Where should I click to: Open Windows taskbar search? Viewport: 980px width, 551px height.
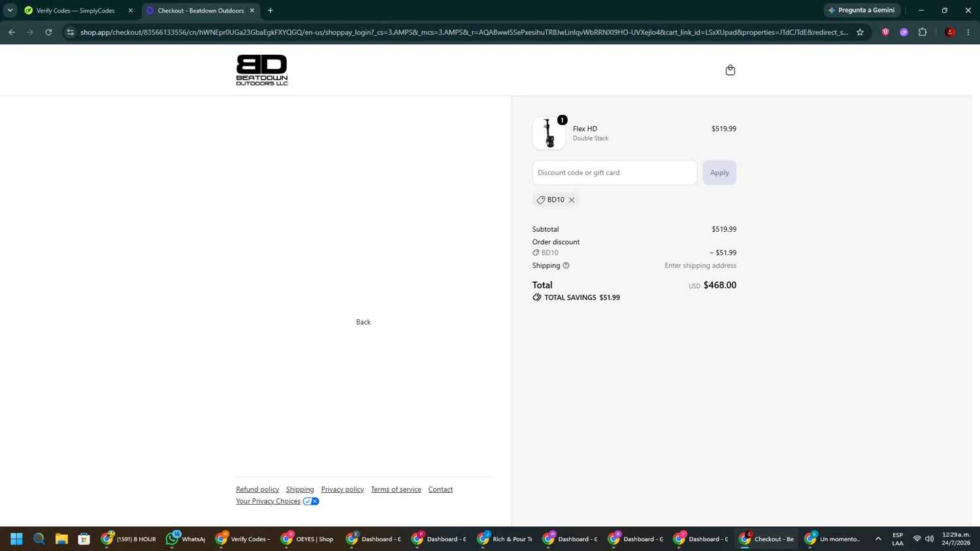tap(39, 539)
